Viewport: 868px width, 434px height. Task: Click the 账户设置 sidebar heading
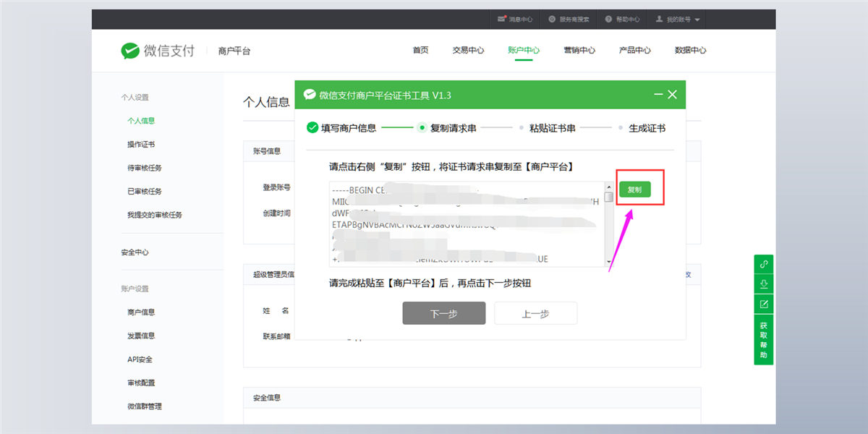[135, 289]
